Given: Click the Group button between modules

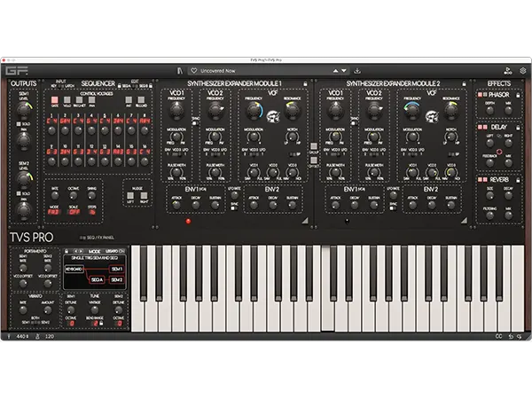Looking at the screenshot, I should (x=314, y=146).
